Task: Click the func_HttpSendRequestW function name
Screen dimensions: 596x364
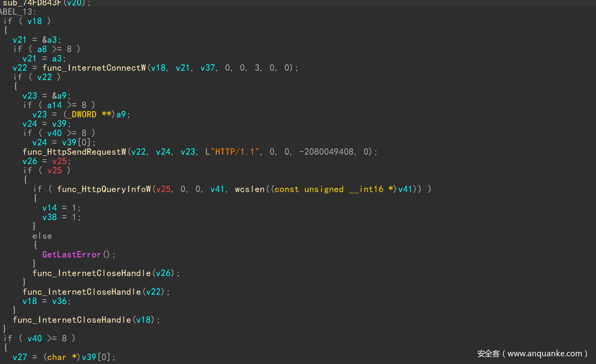Action: 74,152
